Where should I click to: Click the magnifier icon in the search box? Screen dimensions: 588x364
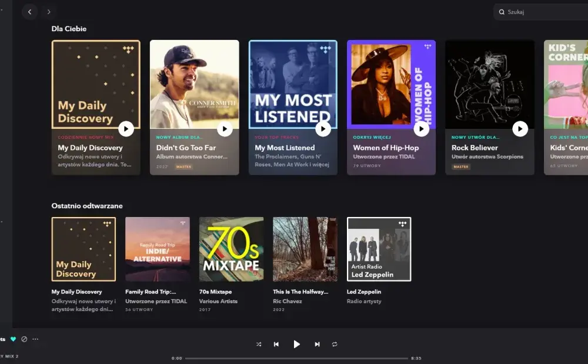[502, 12]
